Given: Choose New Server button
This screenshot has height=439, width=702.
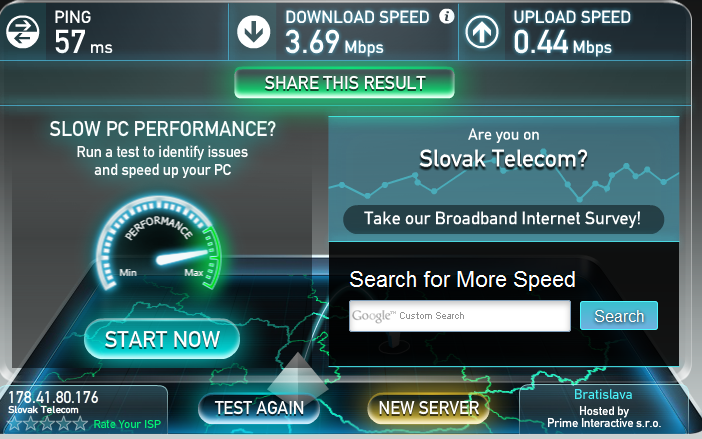Looking at the screenshot, I should click(x=428, y=408).
